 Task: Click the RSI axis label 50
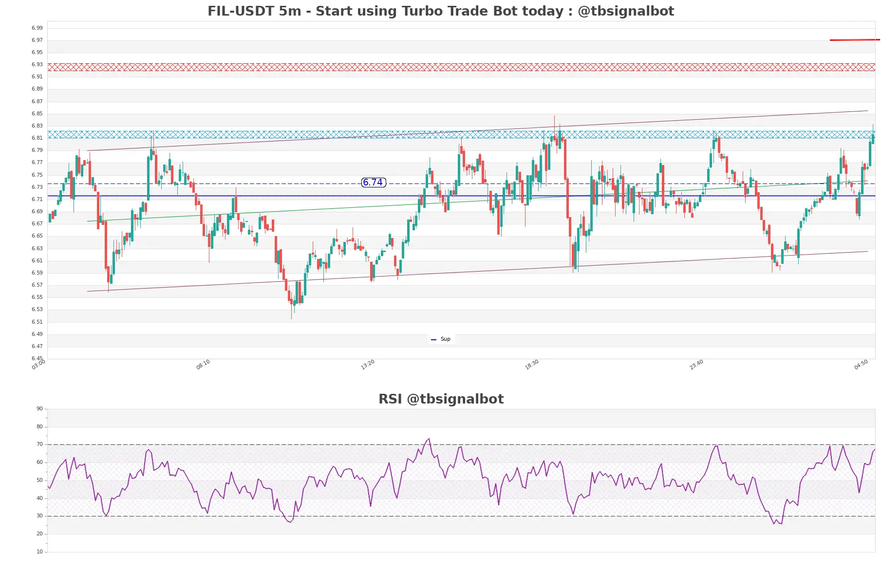click(39, 480)
